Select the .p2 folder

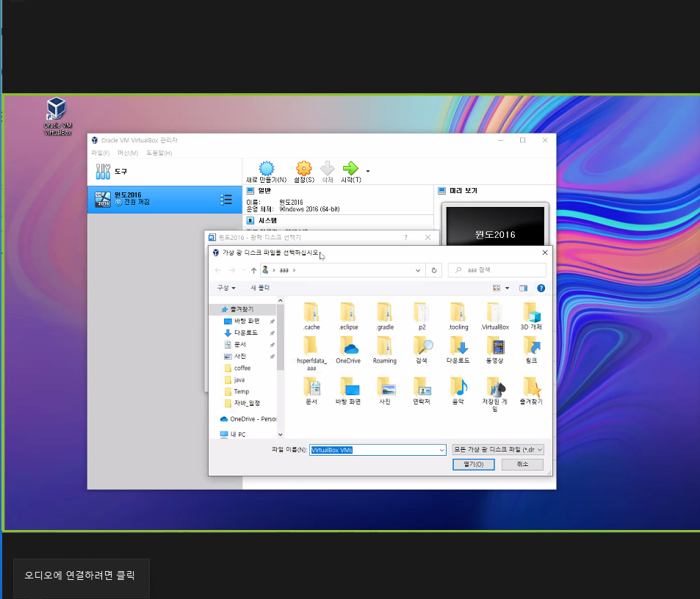click(422, 316)
